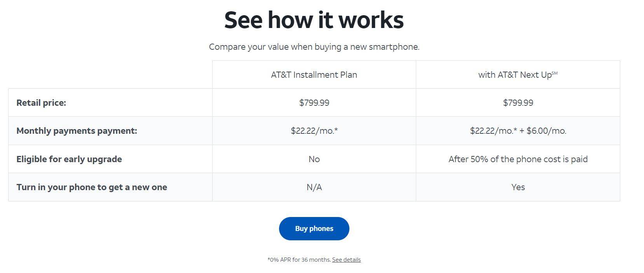Click the Retail price row label
The width and height of the screenshot is (644, 273).
coord(41,103)
